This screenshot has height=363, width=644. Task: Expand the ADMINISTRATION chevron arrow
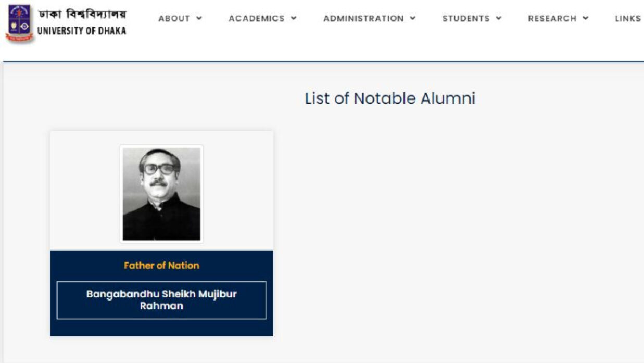tap(413, 18)
